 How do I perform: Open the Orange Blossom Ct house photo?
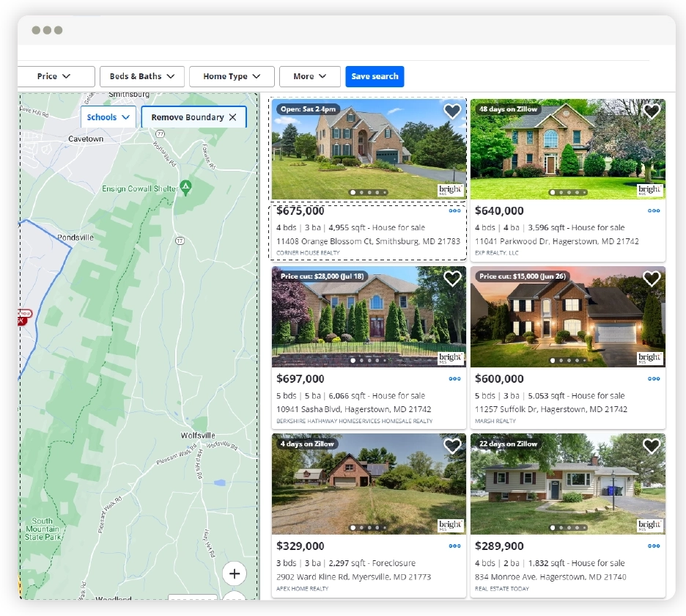tap(369, 150)
